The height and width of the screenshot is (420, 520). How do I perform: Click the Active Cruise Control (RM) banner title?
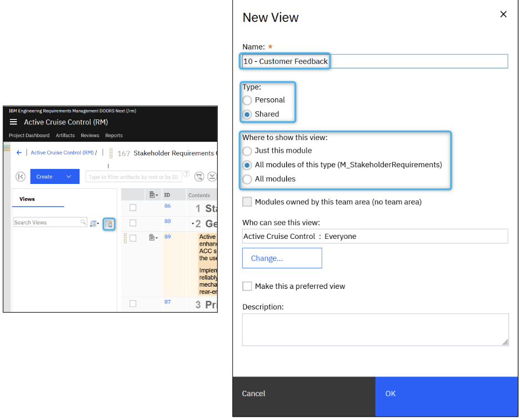click(x=66, y=122)
